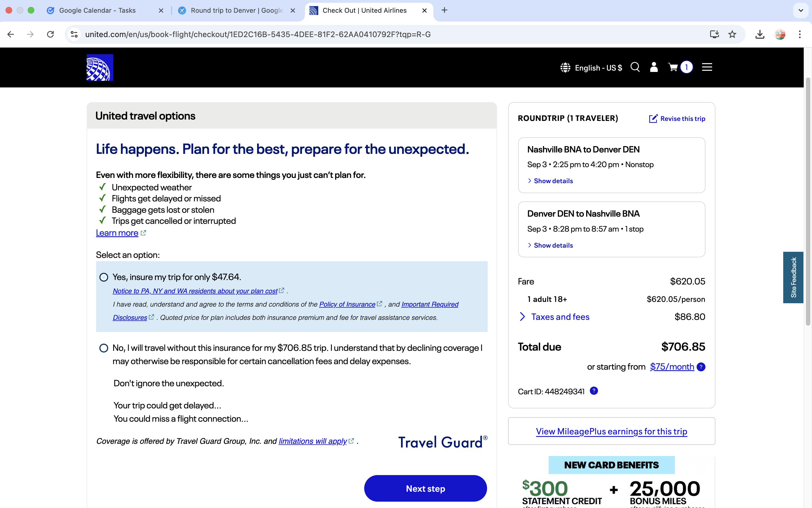812x508 pixels.
Task: Open site search magnifier icon
Action: pyautogui.click(x=635, y=67)
